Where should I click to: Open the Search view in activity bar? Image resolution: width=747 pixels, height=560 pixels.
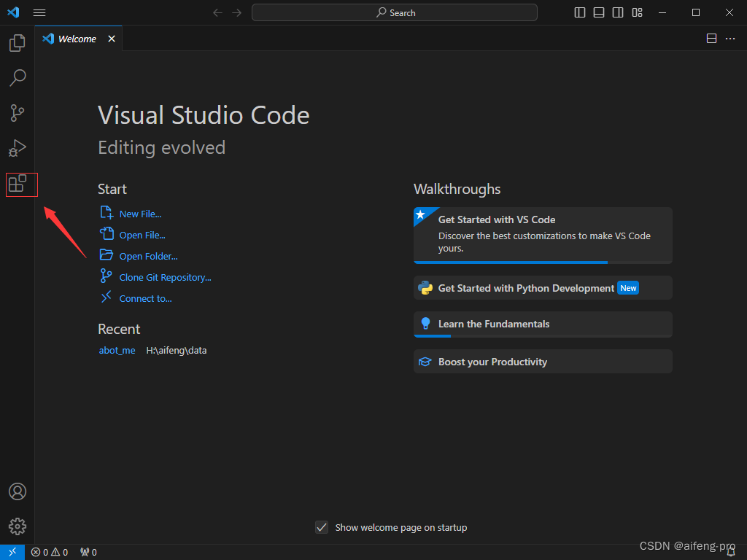pos(18,78)
